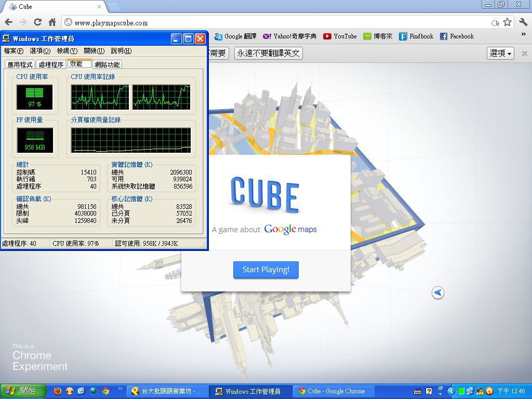Dismiss the translate bar with its X
The height and width of the screenshot is (399, 532).
click(525, 54)
